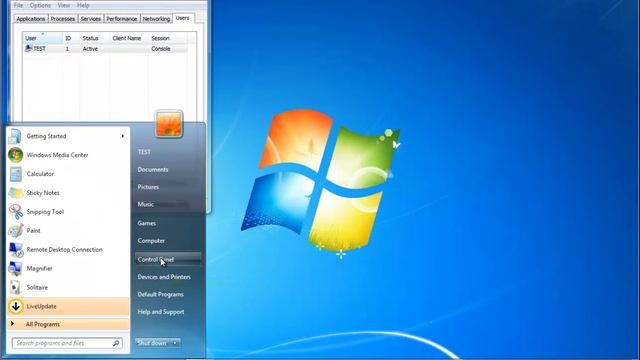Sort by the Status column header
The image size is (640, 360).
pos(95,38)
